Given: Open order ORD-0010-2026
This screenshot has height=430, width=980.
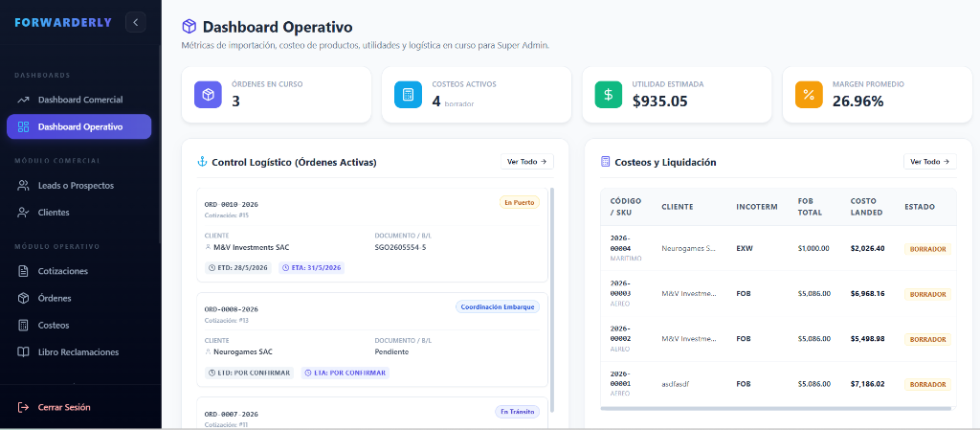Looking at the screenshot, I should tap(232, 204).
